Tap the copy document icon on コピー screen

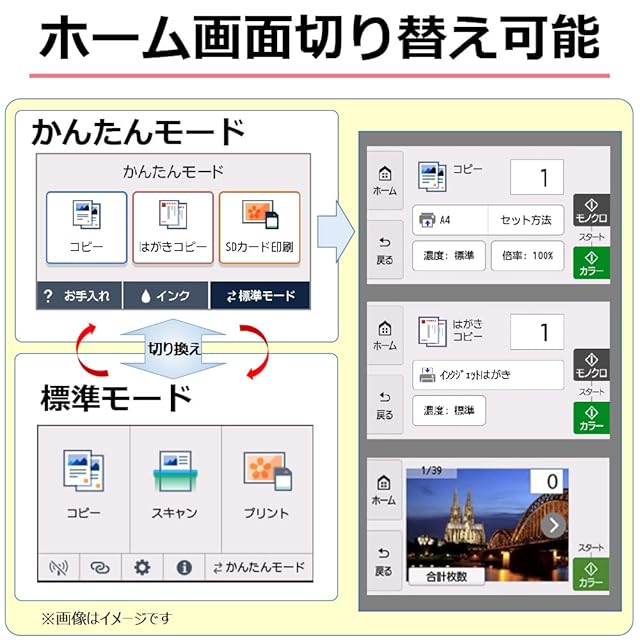[x=432, y=176]
